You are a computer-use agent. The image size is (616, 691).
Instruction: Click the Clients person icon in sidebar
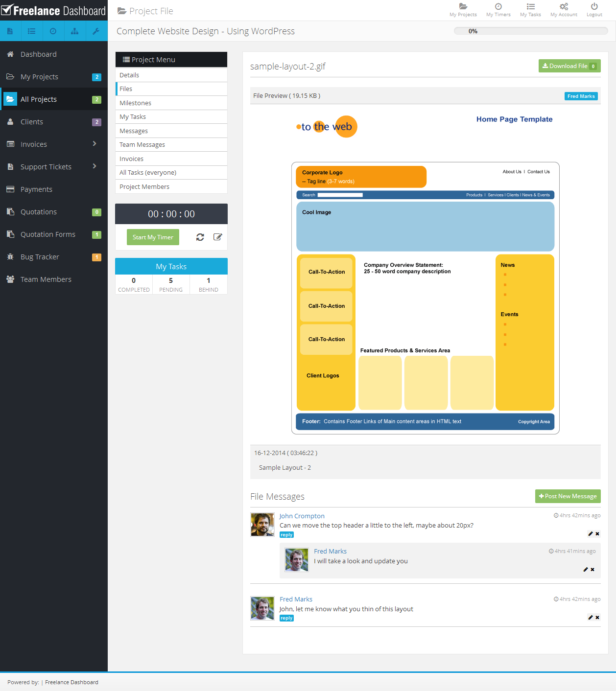tap(10, 122)
